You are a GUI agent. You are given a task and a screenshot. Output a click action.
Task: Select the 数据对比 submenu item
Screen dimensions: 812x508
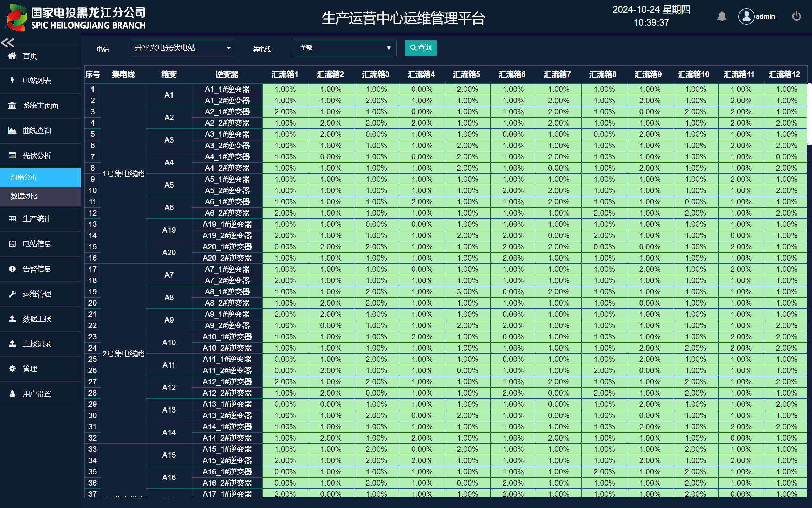24,196
